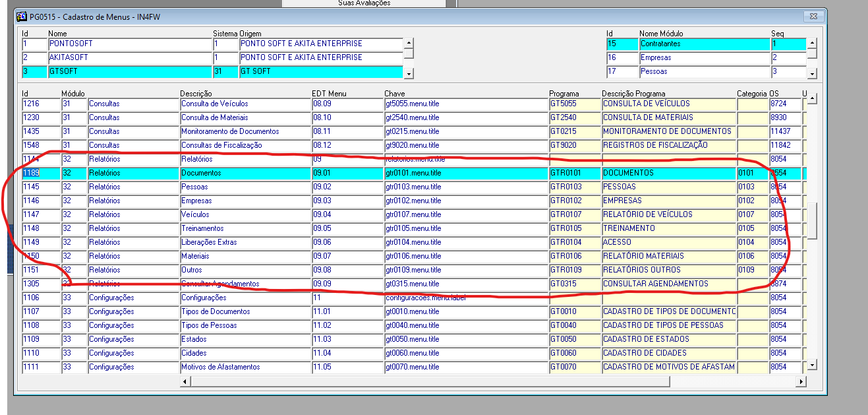Click the main menu grid's scroll-up arrow
This screenshot has width=868, height=415.
pos(813,99)
